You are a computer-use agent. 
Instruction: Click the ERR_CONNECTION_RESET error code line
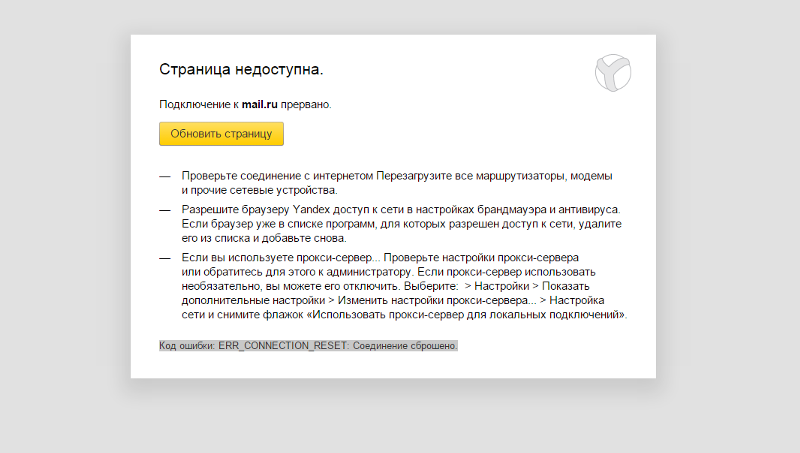coord(308,345)
